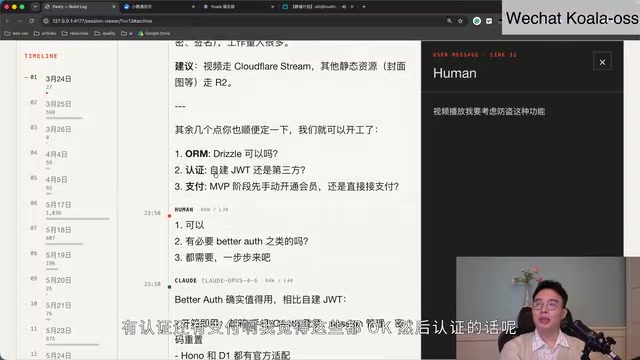Mute the audio playing tab

pyautogui.click(x=344, y=7)
